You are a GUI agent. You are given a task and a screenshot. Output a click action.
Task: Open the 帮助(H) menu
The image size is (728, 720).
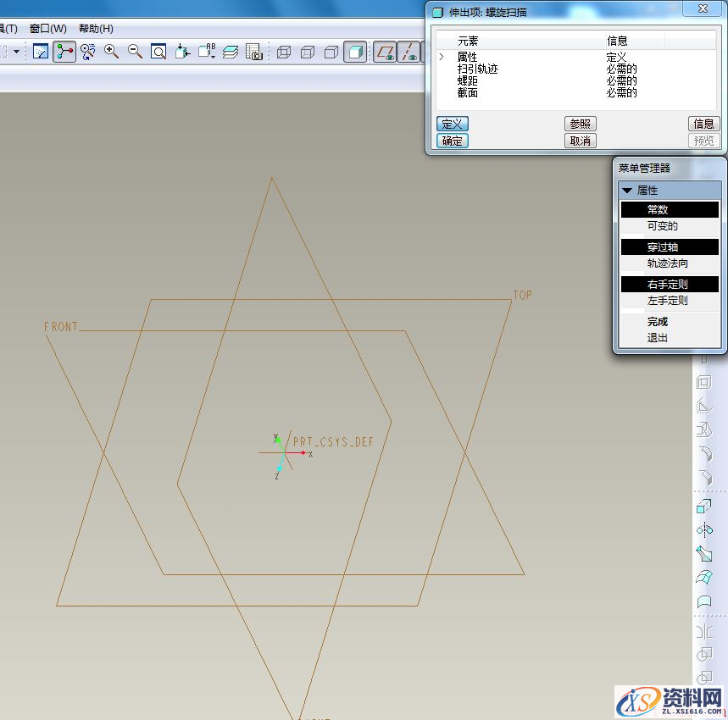(x=96, y=28)
